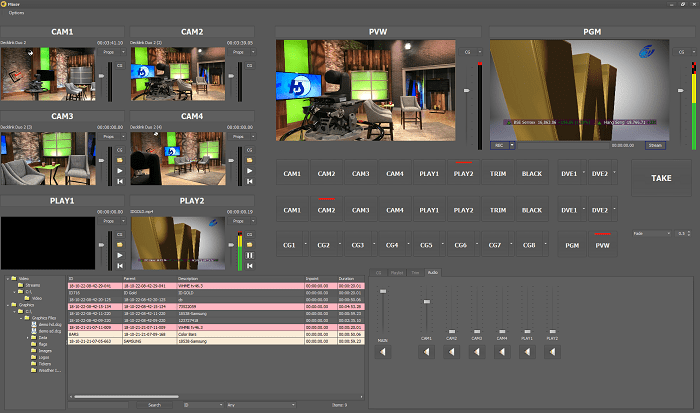Select CAM3 in the top source row
This screenshot has height=413, width=700.
pos(360,174)
